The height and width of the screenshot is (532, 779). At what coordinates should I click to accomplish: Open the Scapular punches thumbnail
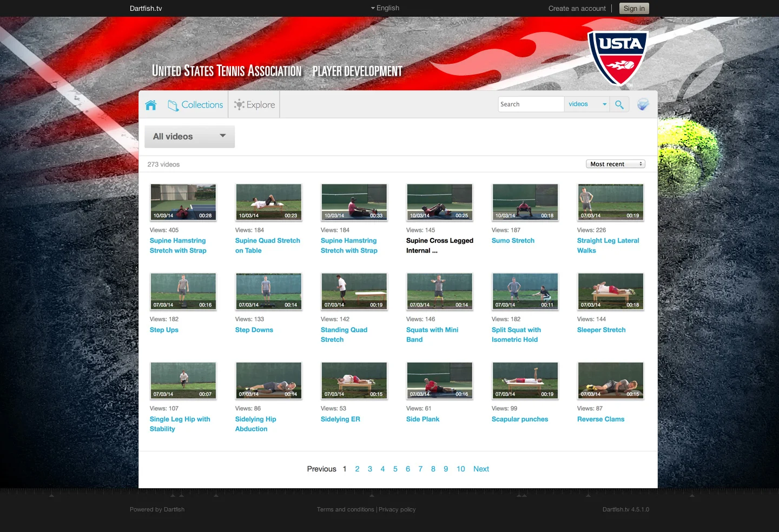pos(525,380)
